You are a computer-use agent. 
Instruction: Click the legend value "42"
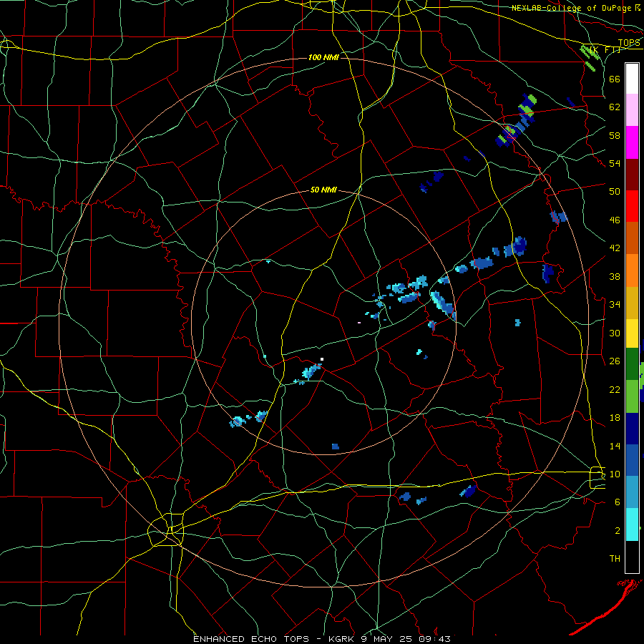click(x=615, y=248)
